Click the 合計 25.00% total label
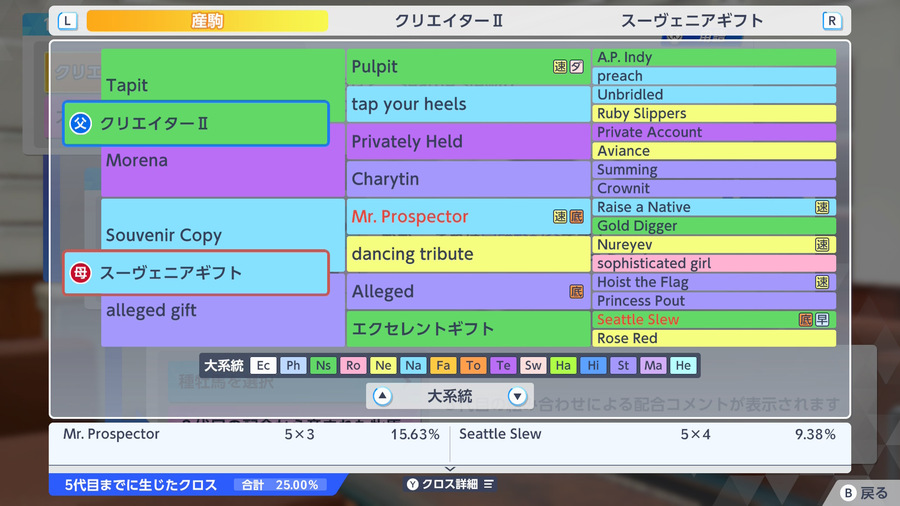Viewport: 900px width, 506px height. click(x=280, y=485)
